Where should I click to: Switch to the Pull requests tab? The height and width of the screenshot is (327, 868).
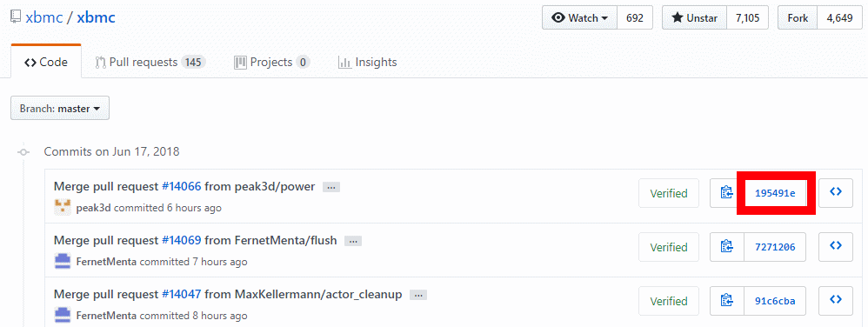click(x=150, y=62)
